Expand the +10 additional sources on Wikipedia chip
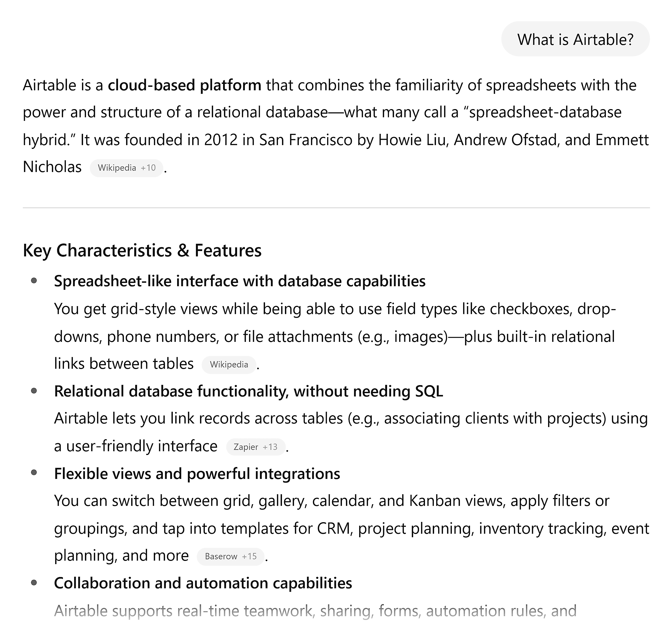The height and width of the screenshot is (627, 672). click(148, 168)
